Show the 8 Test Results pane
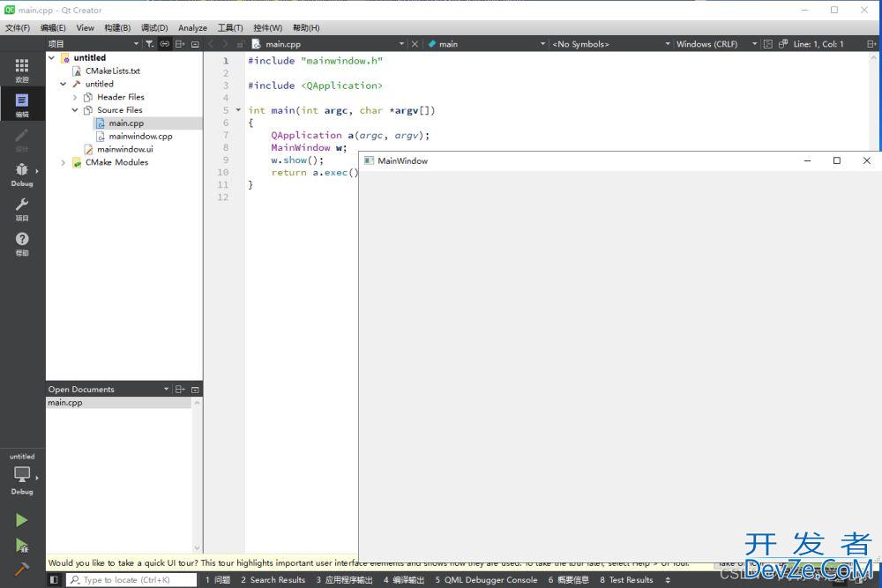This screenshot has width=882, height=588. pyautogui.click(x=626, y=579)
